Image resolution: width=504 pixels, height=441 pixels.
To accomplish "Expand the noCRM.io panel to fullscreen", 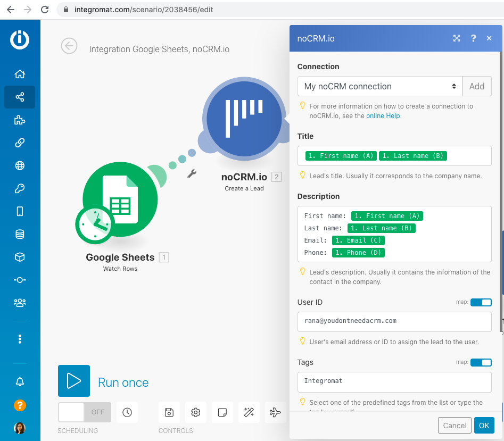I will (456, 38).
